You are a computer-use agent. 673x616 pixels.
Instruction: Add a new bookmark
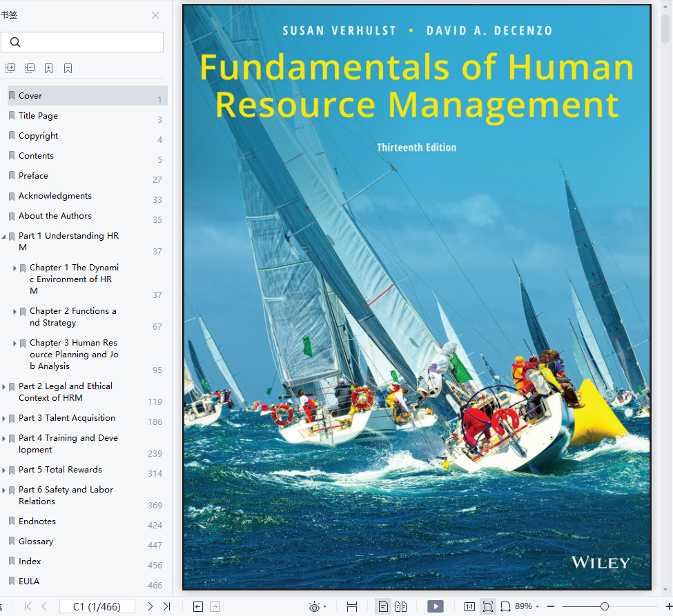tap(49, 68)
